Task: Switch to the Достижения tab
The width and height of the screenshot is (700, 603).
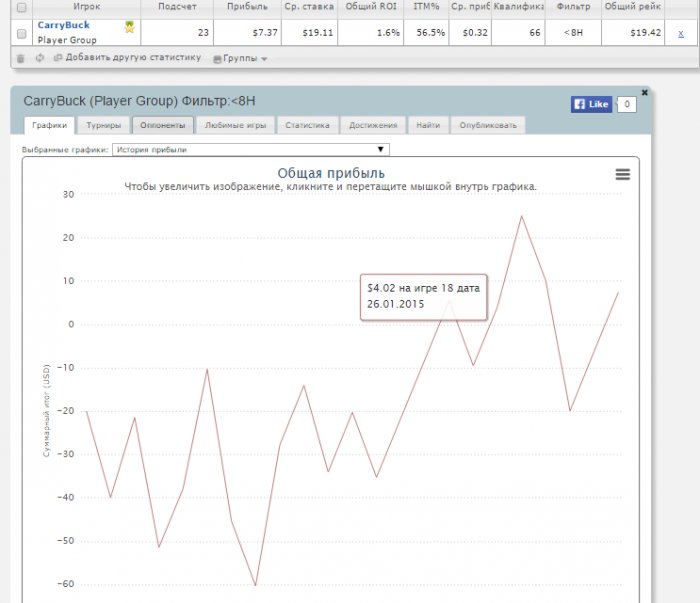Action: (373, 125)
